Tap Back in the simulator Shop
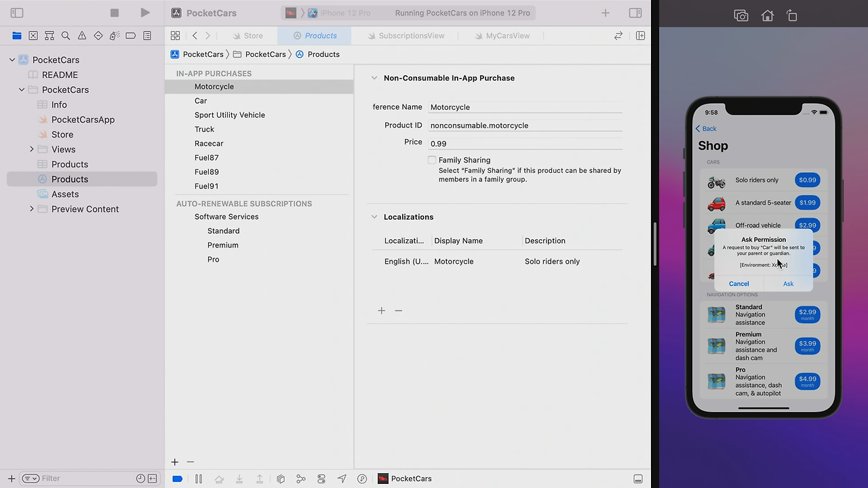The height and width of the screenshot is (488, 868). pos(706,129)
